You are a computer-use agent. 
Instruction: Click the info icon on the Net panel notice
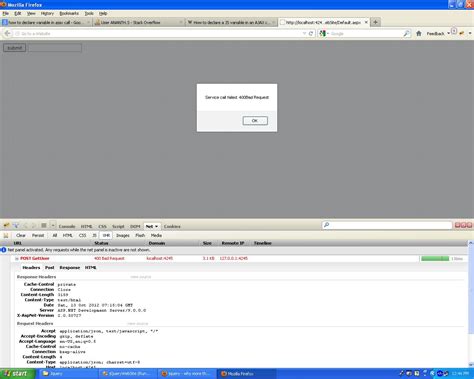coord(3,250)
